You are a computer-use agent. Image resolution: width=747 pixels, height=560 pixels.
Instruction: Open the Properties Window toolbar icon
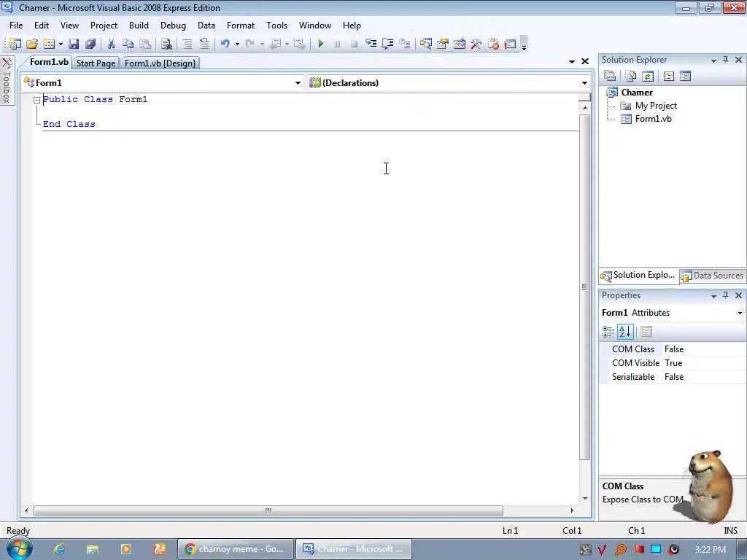click(x=443, y=44)
